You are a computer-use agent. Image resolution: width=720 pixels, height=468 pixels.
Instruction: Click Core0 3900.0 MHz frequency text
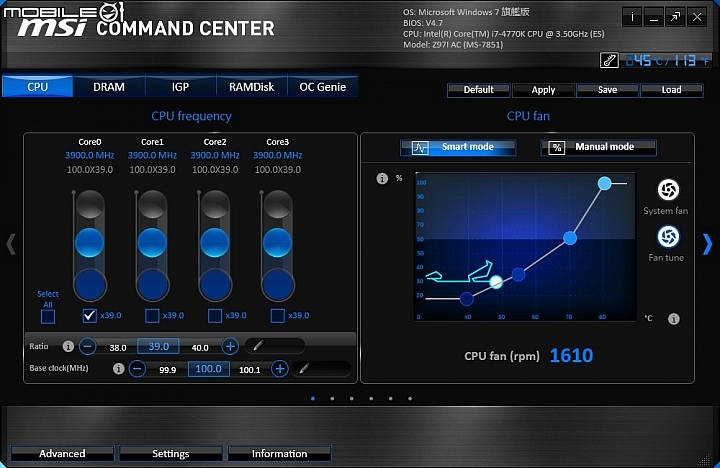point(90,155)
